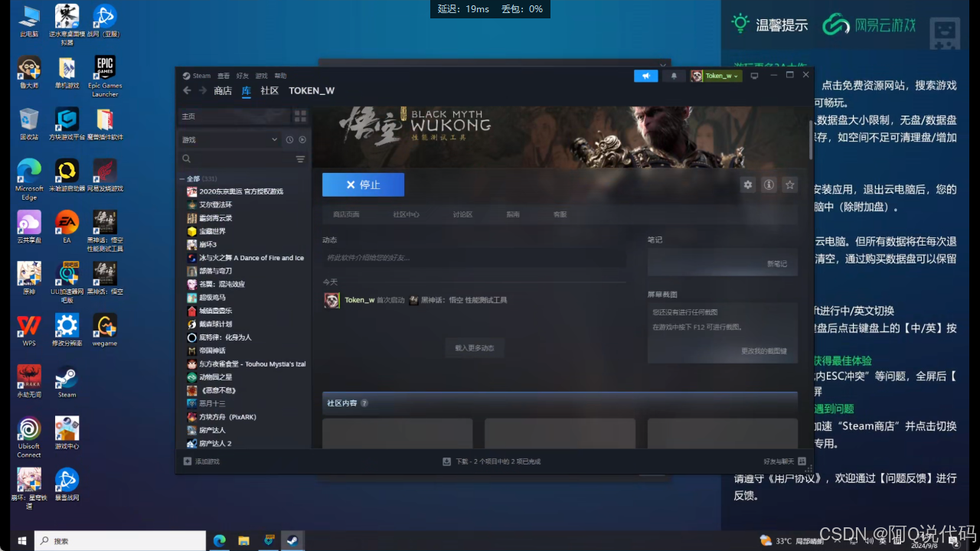Open Steam announcements megaphone icon
This screenshot has height=551, width=980.
point(645,76)
